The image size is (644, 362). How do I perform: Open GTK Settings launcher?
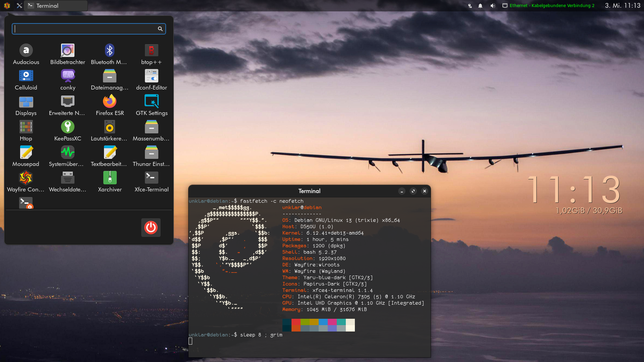pos(151,102)
